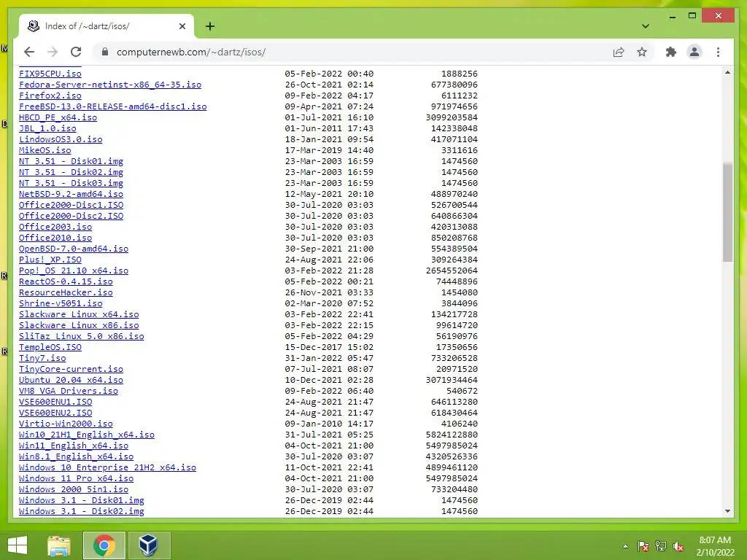This screenshot has width=747, height=560.
Task: Download Office2010.iso
Action: [x=55, y=238]
